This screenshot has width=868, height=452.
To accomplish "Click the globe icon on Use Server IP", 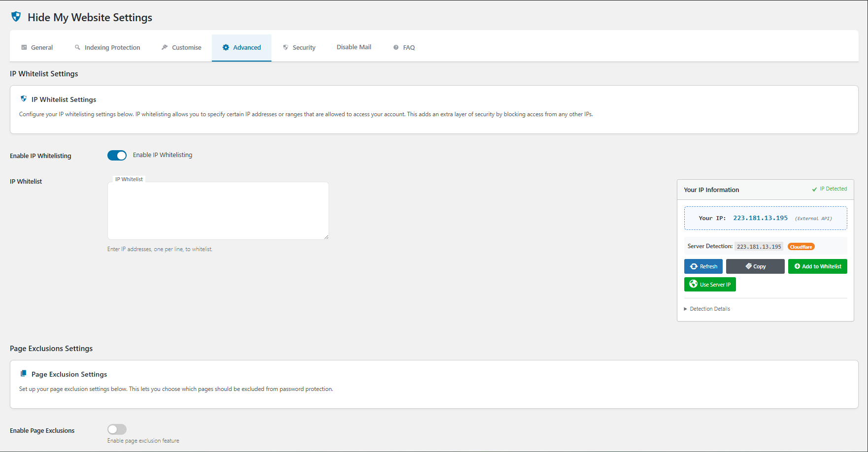I will point(693,284).
